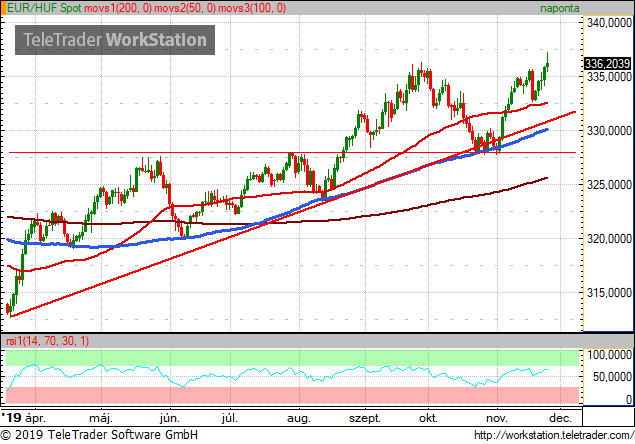Click the EUR/HUF Spot chart title

click(44, 8)
